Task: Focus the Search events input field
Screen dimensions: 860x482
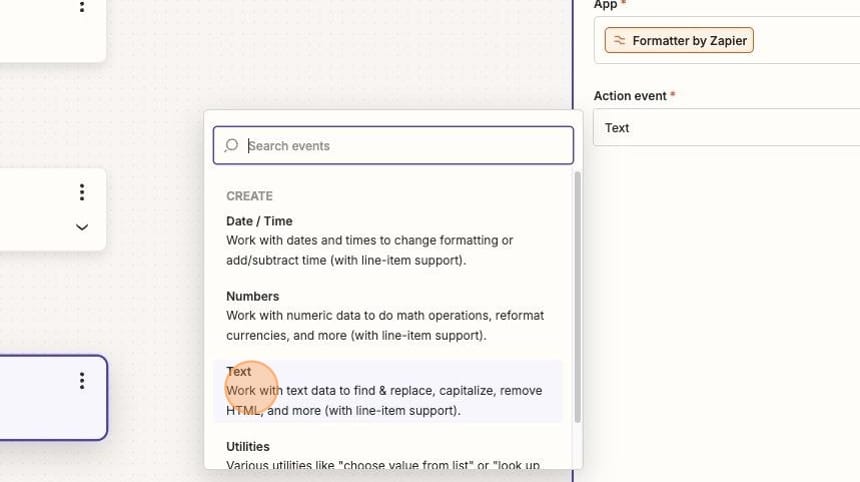Action: (393, 145)
